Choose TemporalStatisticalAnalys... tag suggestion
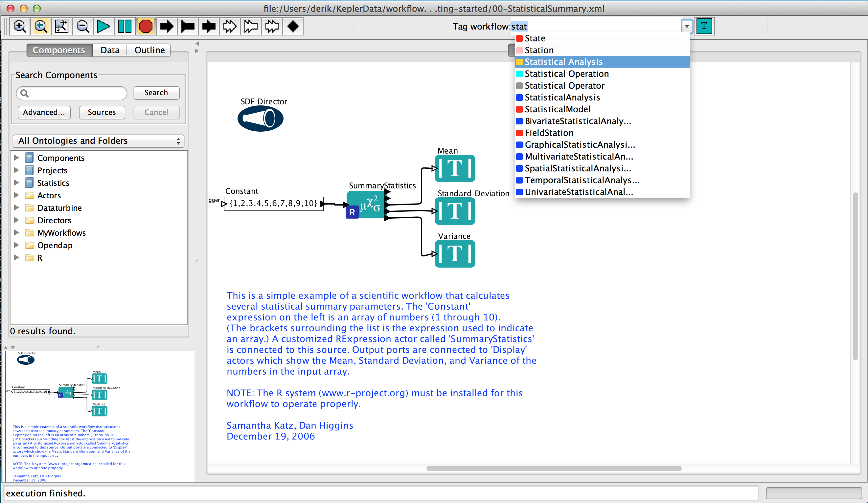This screenshot has width=868, height=503. point(603,180)
